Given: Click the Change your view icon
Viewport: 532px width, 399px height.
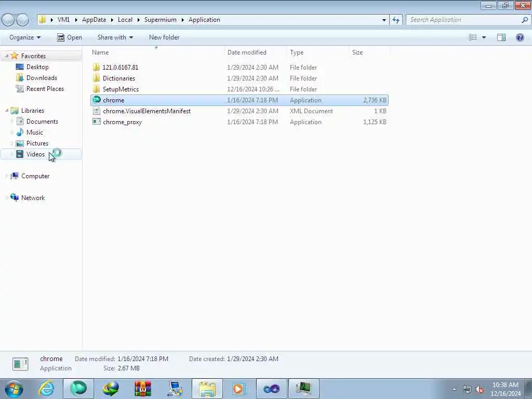Looking at the screenshot, I should [473, 37].
